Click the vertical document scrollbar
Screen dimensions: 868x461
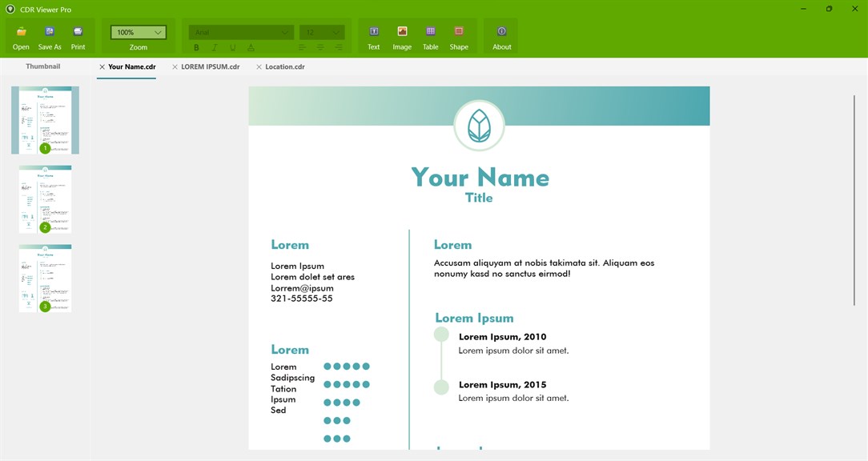pyautogui.click(x=854, y=200)
